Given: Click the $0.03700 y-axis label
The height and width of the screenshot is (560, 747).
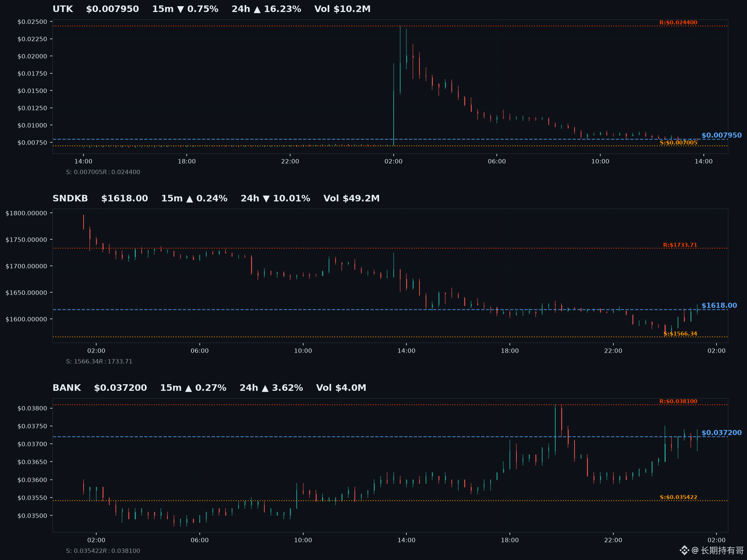Looking at the screenshot, I should [x=32, y=444].
